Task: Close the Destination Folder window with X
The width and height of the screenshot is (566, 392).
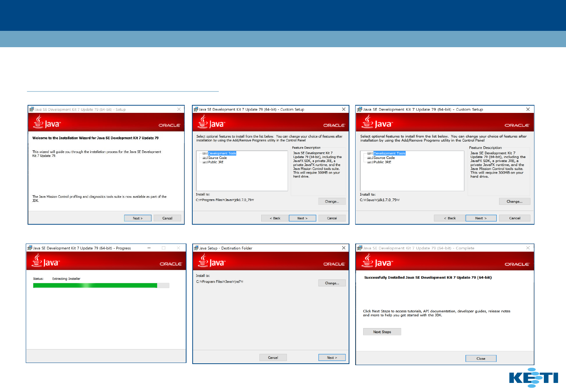Action: click(x=344, y=248)
